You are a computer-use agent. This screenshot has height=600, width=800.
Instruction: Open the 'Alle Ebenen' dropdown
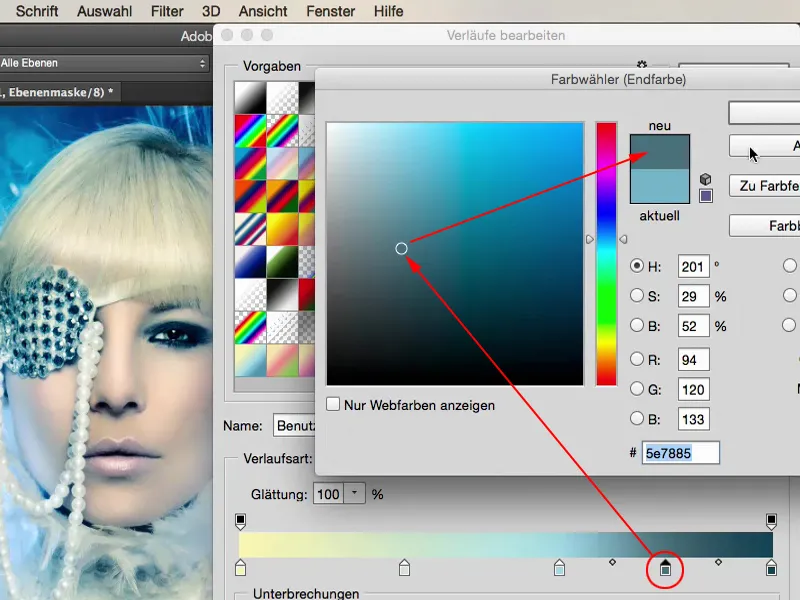104,63
